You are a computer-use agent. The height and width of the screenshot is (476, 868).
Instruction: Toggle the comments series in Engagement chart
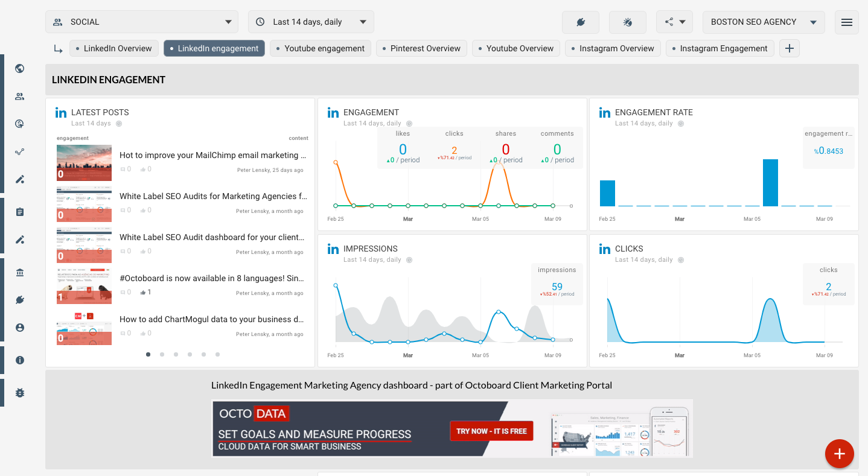click(x=557, y=147)
